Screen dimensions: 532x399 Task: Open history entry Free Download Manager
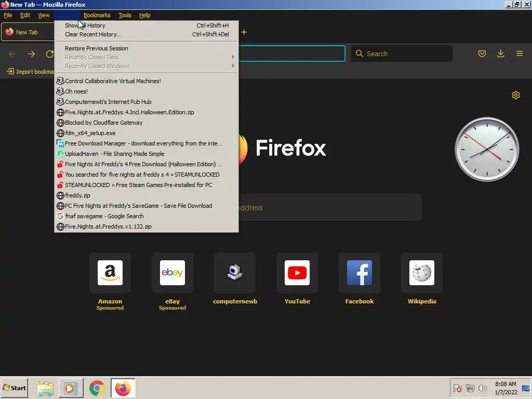pyautogui.click(x=147, y=143)
